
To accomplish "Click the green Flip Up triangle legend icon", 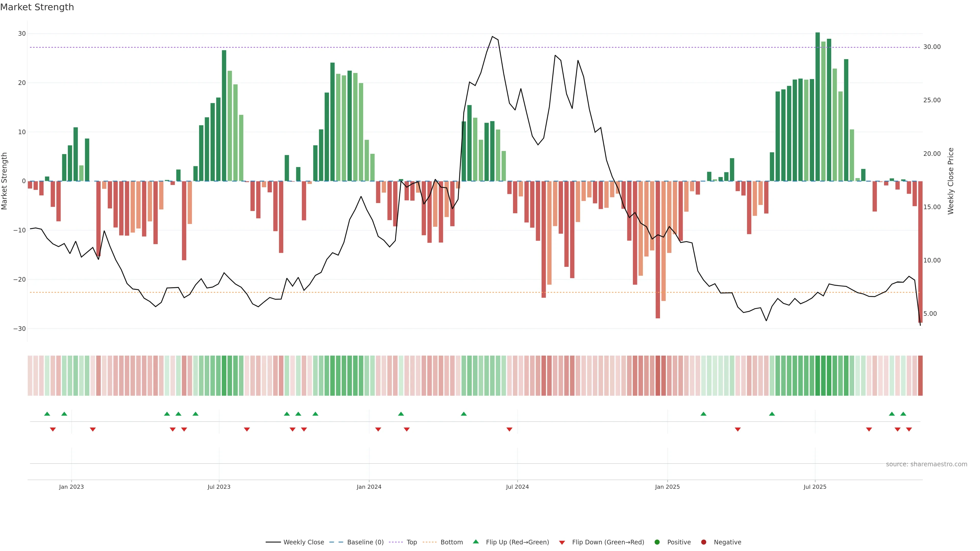I will click(x=475, y=542).
